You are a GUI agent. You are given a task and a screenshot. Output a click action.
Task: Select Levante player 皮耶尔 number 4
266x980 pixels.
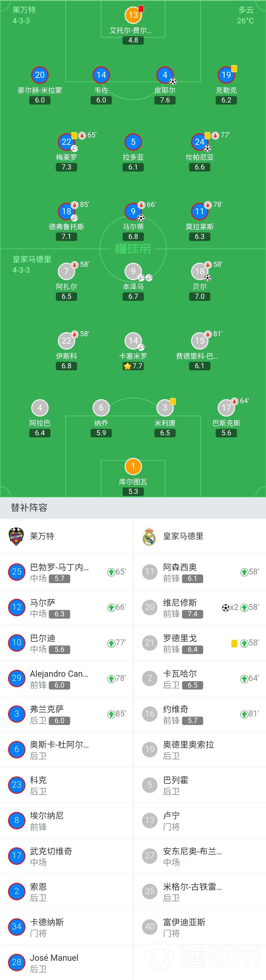[x=165, y=75]
